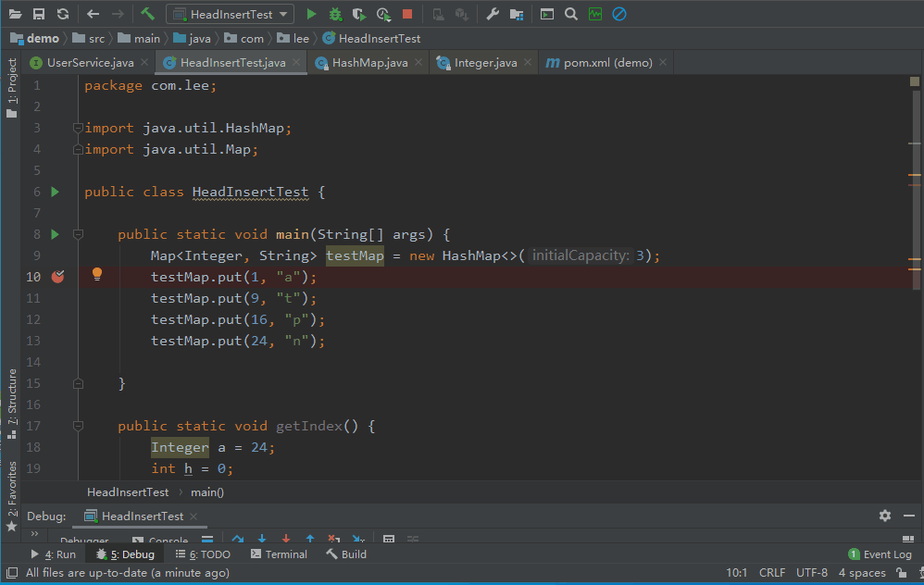Navigate back with the left arrow
924x585 pixels.
pyautogui.click(x=94, y=14)
